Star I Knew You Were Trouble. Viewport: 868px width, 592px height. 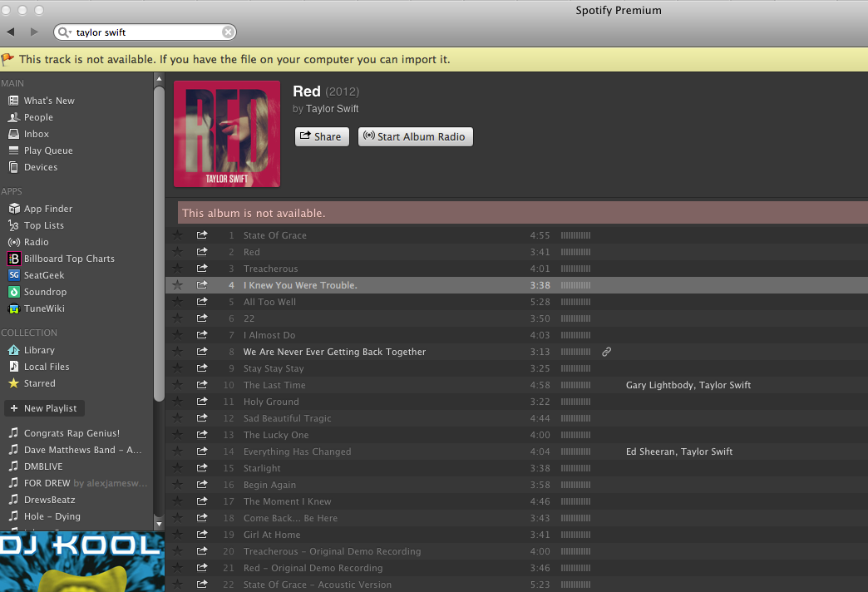point(177,284)
